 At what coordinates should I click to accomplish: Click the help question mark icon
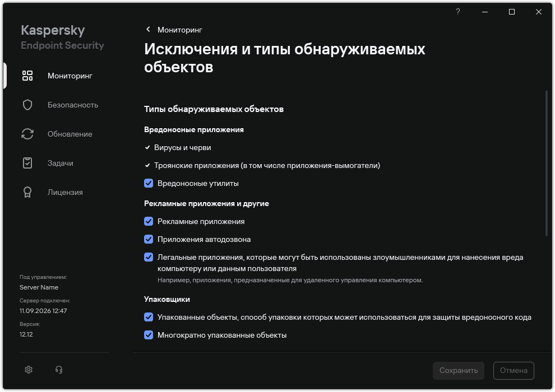(458, 12)
